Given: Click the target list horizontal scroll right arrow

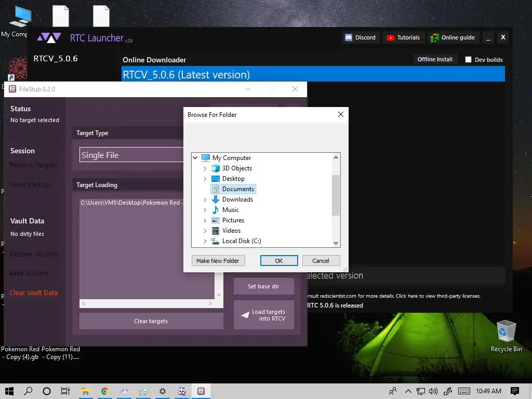Looking at the screenshot, I should coord(210,303).
